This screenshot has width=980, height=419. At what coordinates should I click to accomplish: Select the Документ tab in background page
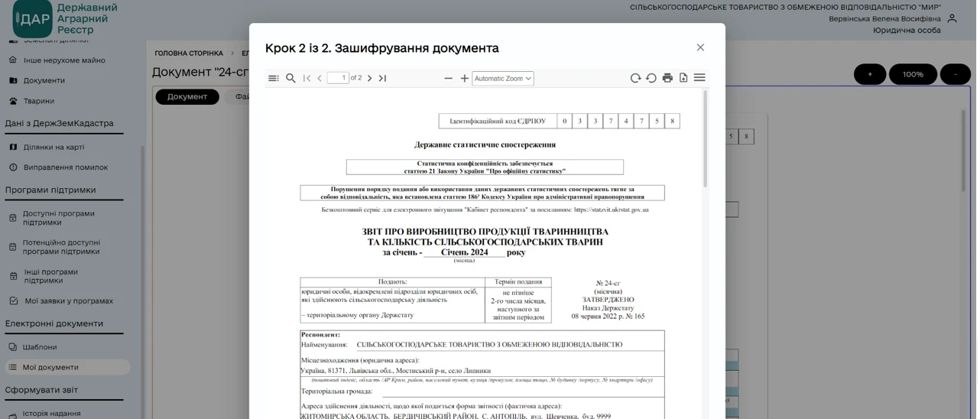point(188,97)
